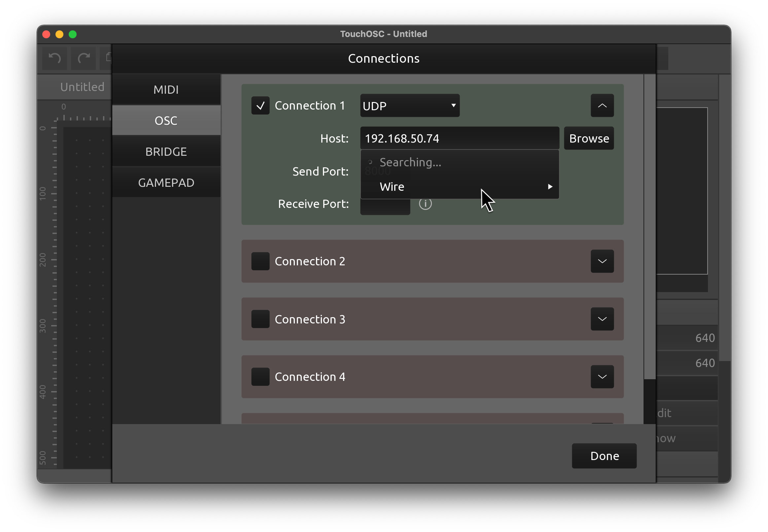Image resolution: width=768 pixels, height=532 pixels.
Task: Collapse the Connection 1 panel
Action: tap(602, 106)
